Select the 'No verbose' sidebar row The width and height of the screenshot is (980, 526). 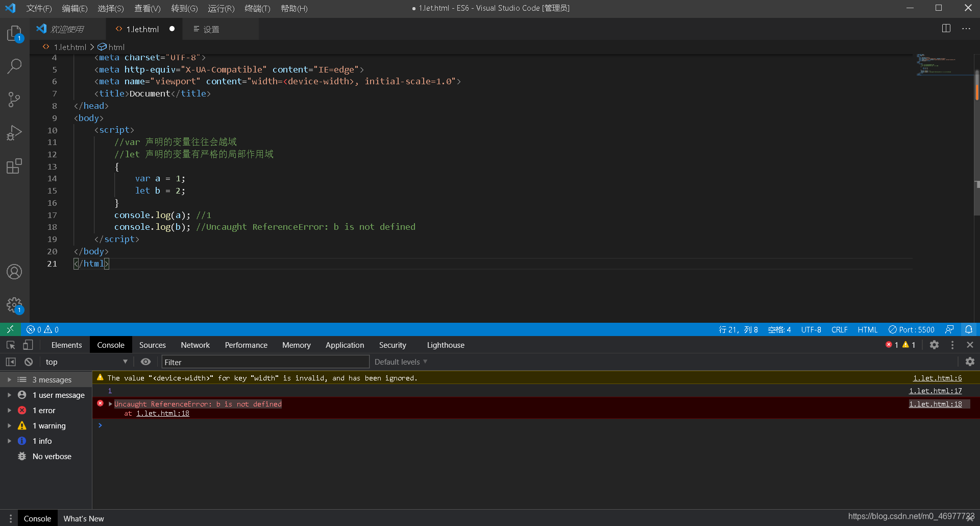pyautogui.click(x=46, y=457)
